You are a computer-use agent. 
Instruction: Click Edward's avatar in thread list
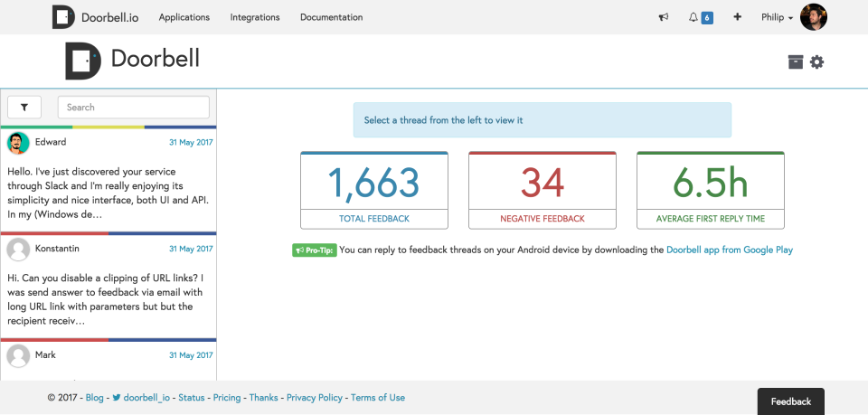click(x=18, y=144)
